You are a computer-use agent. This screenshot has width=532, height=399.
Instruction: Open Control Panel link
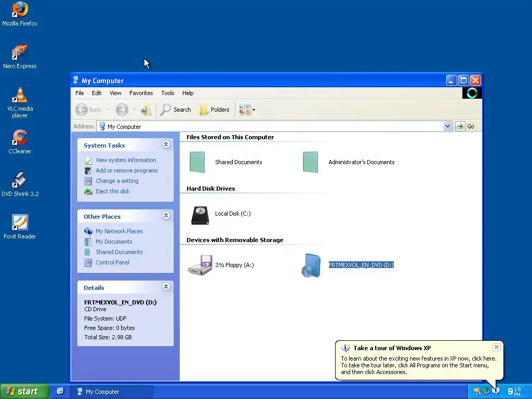(x=112, y=262)
